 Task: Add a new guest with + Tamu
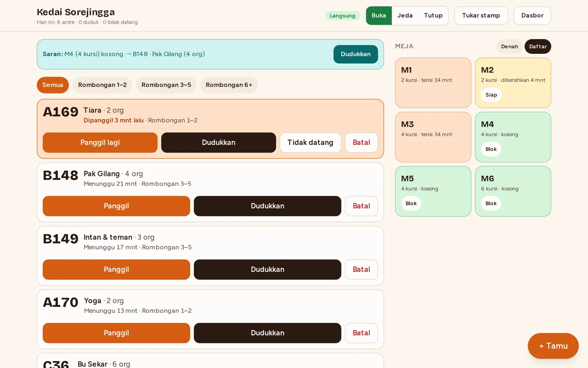coord(553,346)
